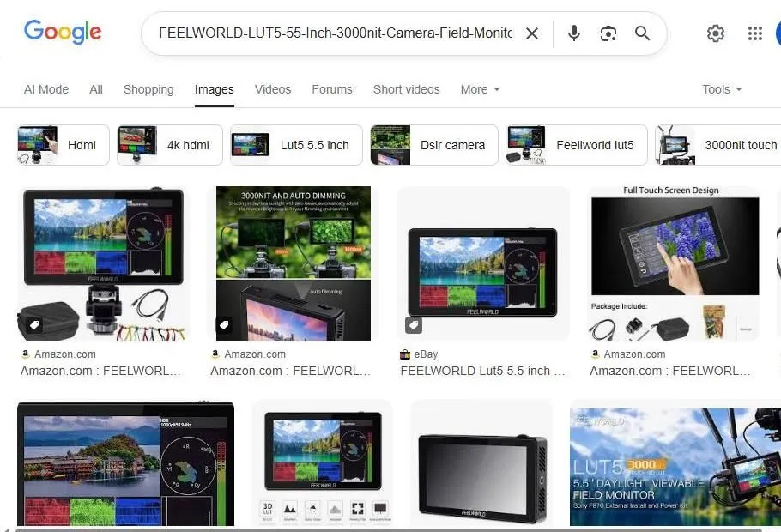Open first Amazon monitor with accessories image
Screen dimensions: 781x532
pyautogui.click(x=104, y=263)
